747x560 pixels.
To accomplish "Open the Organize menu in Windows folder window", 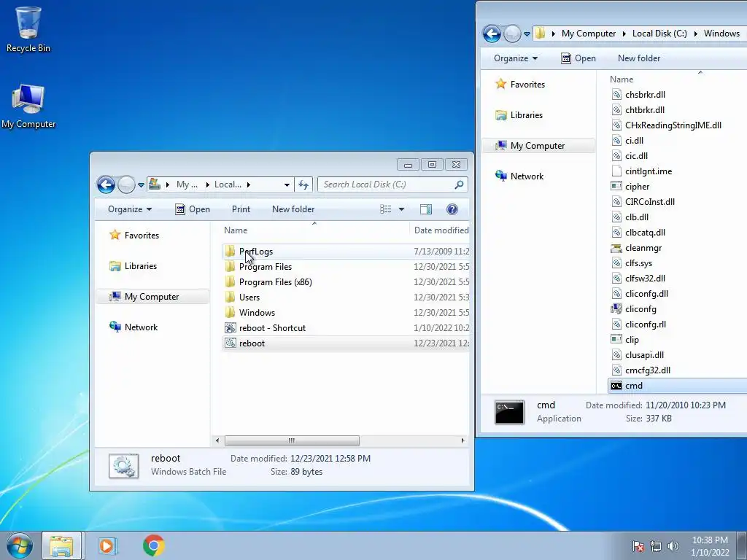I will click(516, 58).
